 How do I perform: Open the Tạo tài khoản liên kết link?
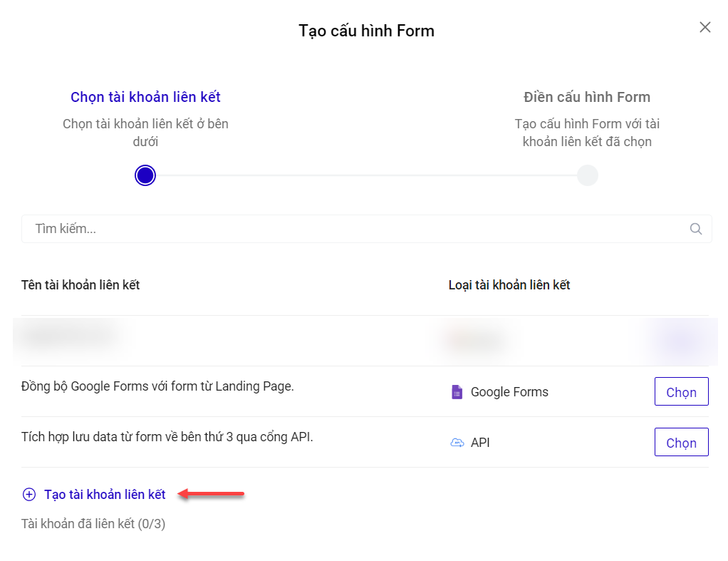point(105,495)
